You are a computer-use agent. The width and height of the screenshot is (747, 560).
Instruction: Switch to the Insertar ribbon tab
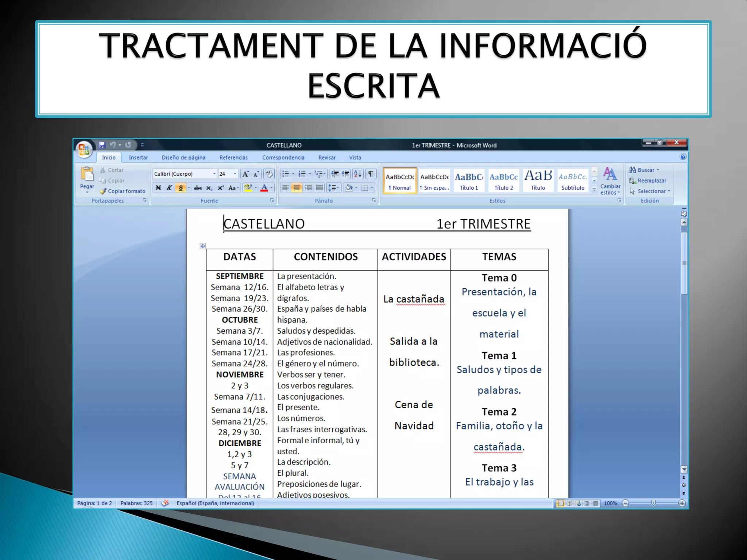(x=138, y=157)
